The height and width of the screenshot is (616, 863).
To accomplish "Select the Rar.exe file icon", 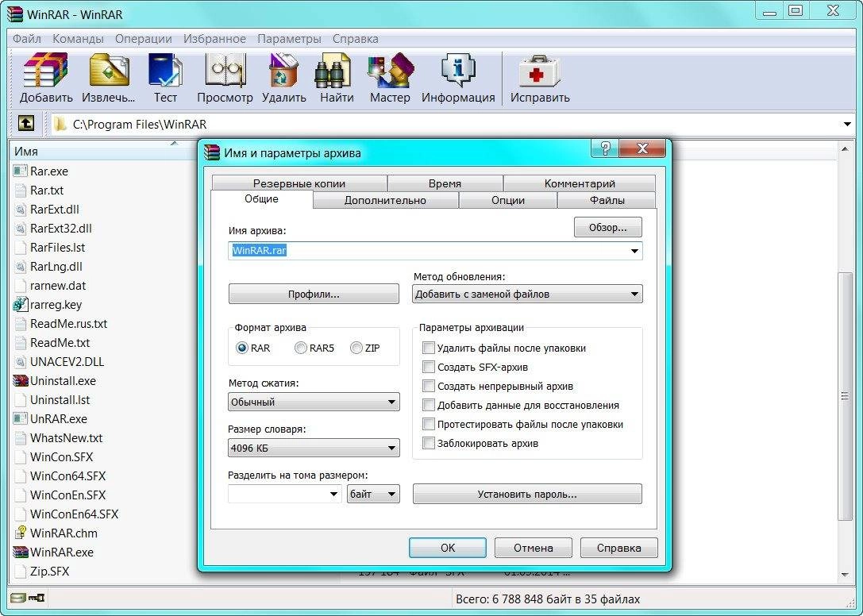I will pyautogui.click(x=20, y=171).
